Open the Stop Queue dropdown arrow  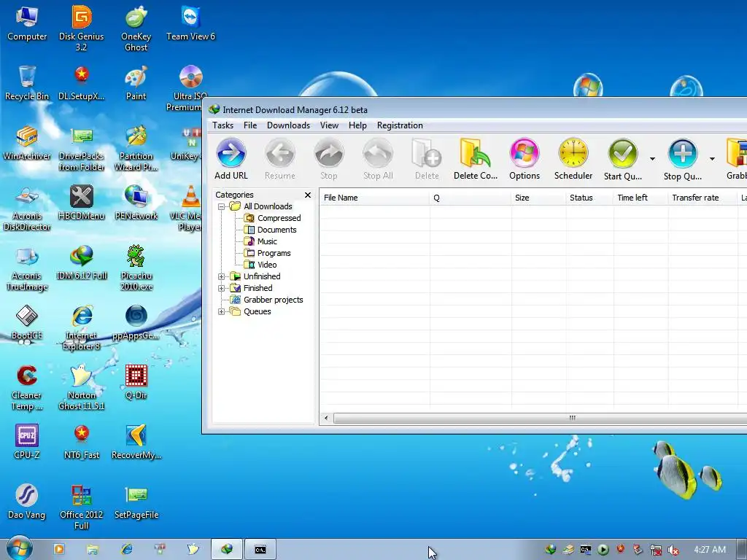[x=712, y=159]
